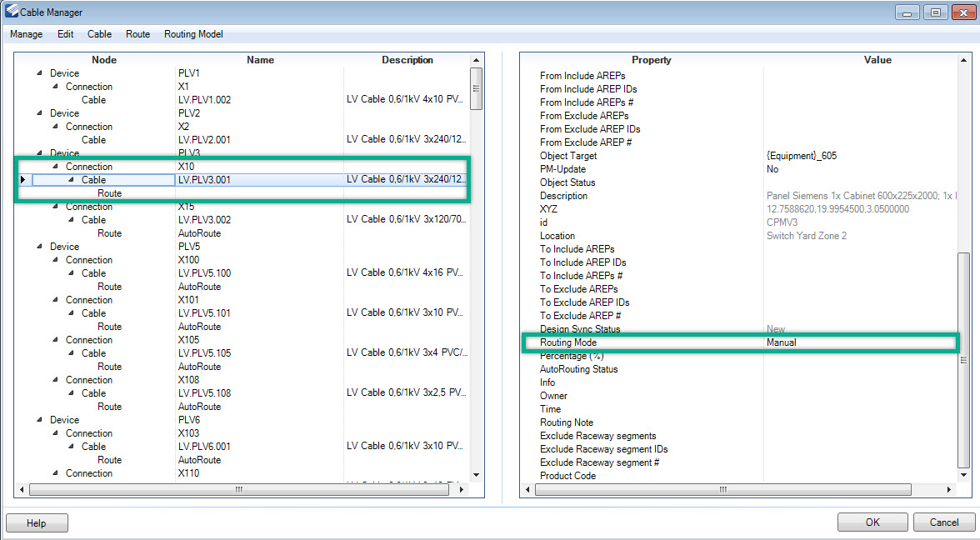The height and width of the screenshot is (540, 980).
Task: Collapse the X2 Connection node
Action: click(56, 127)
